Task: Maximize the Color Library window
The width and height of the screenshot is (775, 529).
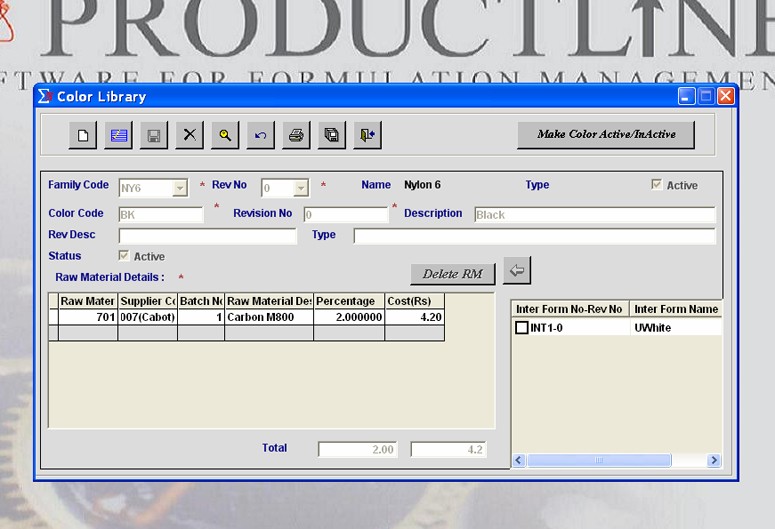Action: point(706,96)
